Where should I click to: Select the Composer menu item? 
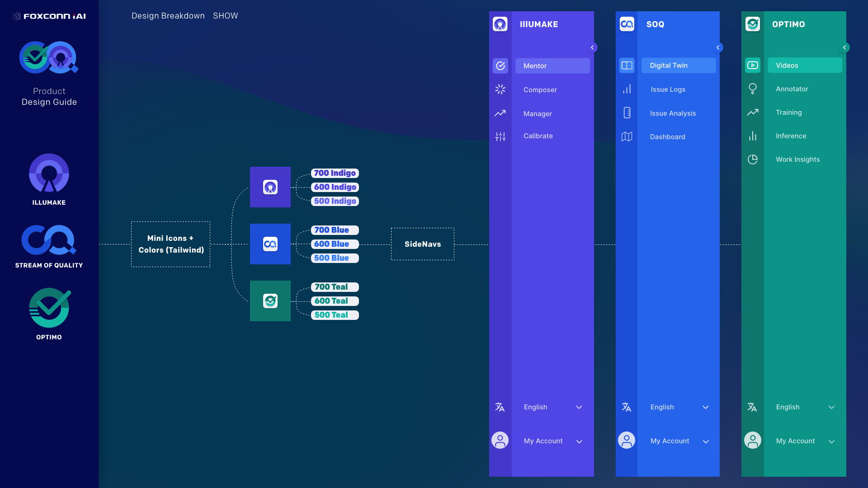coord(540,90)
